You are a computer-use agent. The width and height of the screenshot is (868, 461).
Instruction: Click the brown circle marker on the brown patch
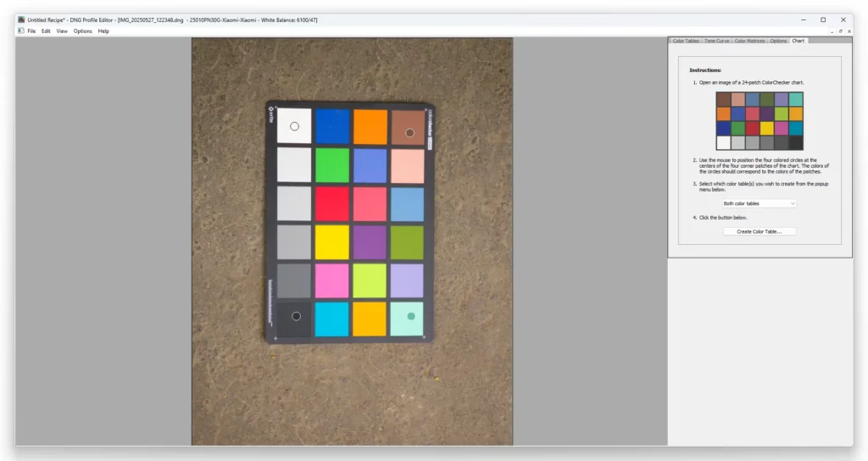409,132
